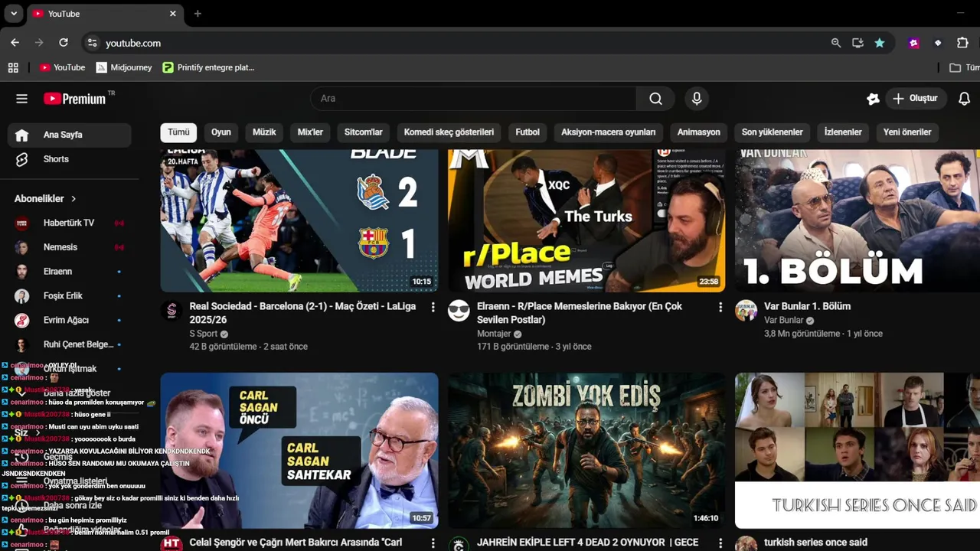The height and width of the screenshot is (551, 980).
Task: Open options for Elraenn R/Place video
Action: pos(720,307)
